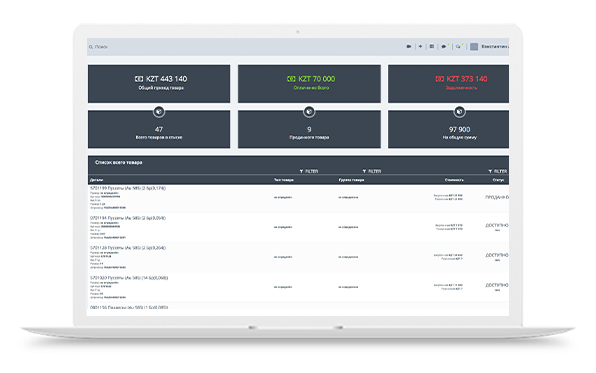The image size is (596, 373).
Task: Open the list grid icon in top bar
Action: (x=432, y=46)
